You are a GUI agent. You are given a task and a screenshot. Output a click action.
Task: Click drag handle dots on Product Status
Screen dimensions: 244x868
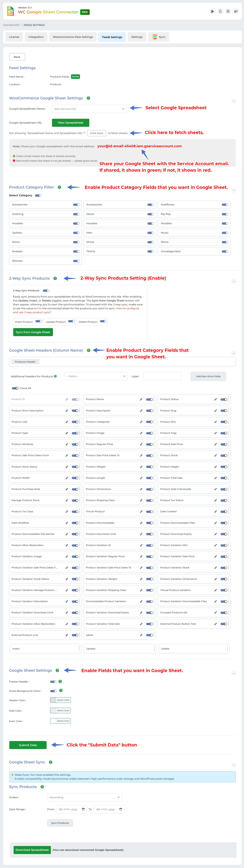click(x=229, y=399)
